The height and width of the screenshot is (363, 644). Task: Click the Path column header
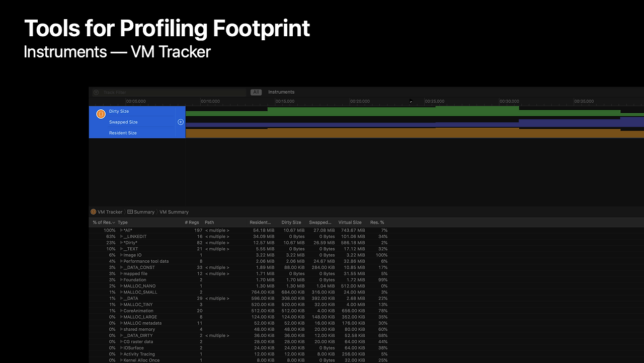209,222
